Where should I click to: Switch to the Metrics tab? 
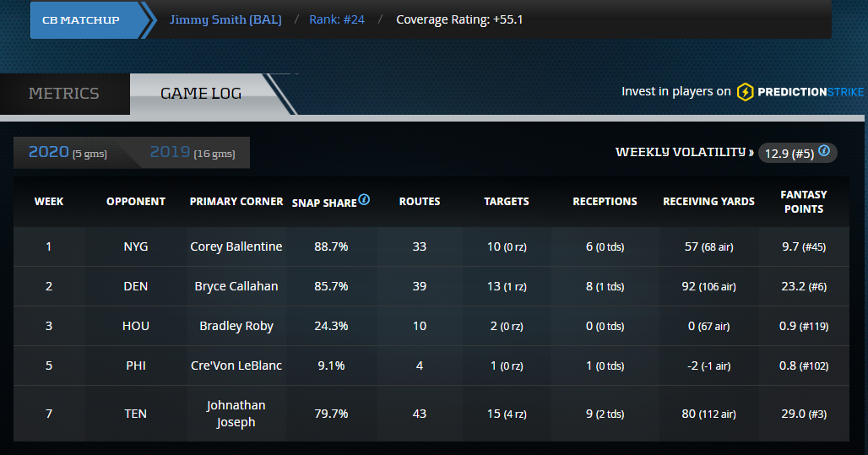[x=64, y=94]
